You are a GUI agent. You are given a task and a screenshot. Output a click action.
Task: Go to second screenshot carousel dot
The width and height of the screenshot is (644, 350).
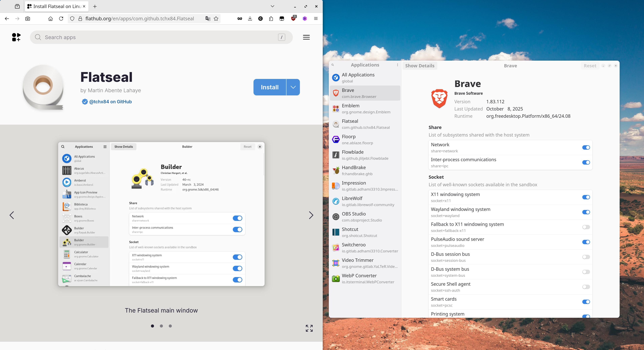click(161, 326)
